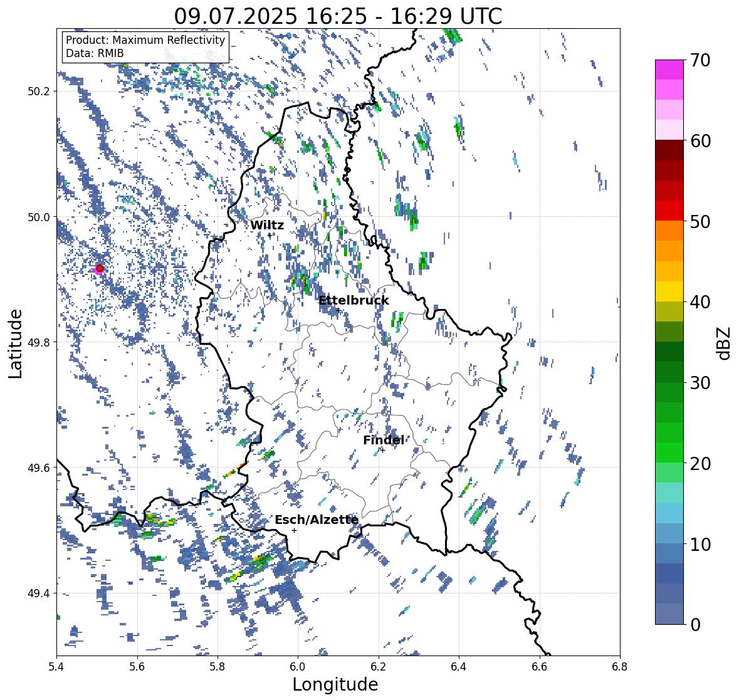Click the latitude tick label 49.8
Viewport: 739px width, 700px height.
[x=39, y=342]
